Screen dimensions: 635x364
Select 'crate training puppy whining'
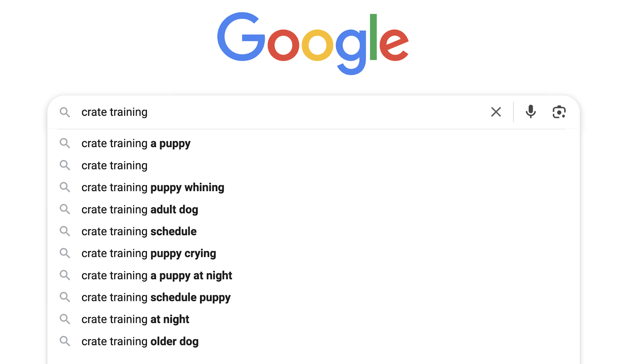153,187
